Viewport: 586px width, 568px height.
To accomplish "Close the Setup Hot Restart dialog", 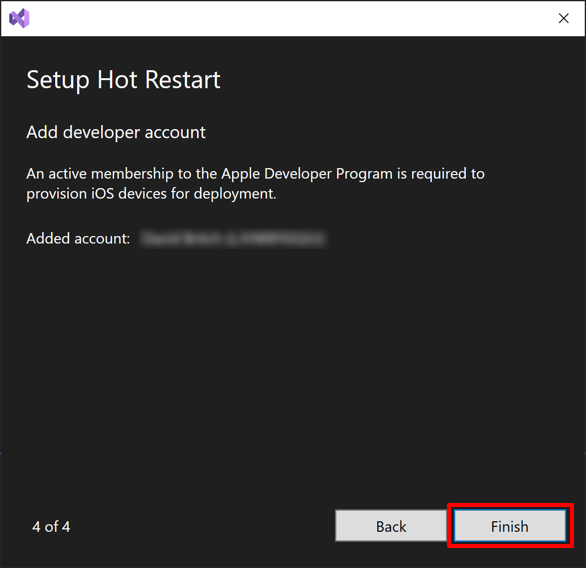I will [x=564, y=18].
